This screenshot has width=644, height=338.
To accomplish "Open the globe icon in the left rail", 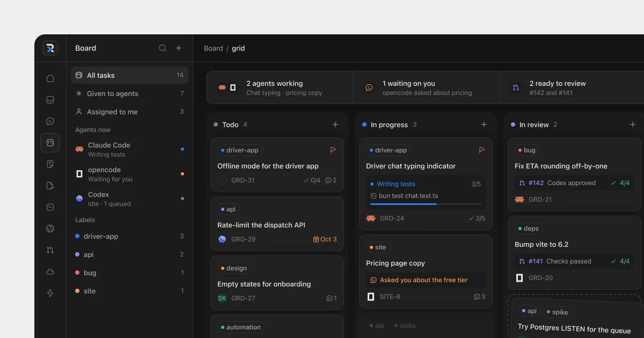I will (x=50, y=229).
